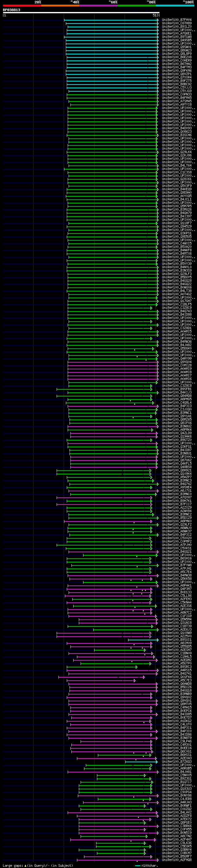The height and width of the screenshot is (868, 197).
Task: Click the white query sequence ruler bar
Action: tap(81, 13)
